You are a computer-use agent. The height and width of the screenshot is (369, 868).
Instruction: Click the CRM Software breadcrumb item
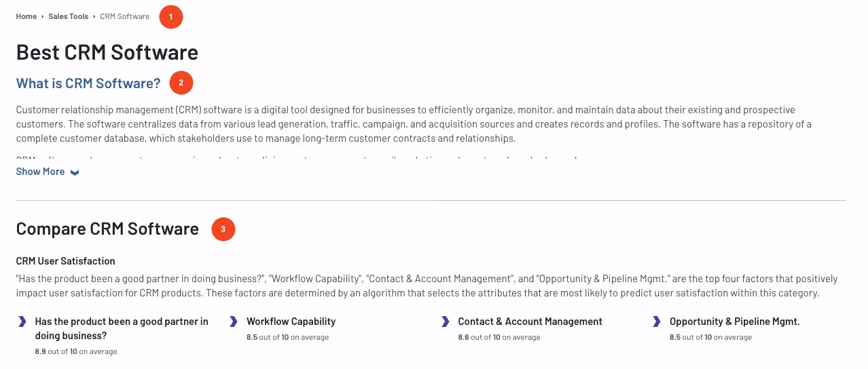(x=124, y=16)
